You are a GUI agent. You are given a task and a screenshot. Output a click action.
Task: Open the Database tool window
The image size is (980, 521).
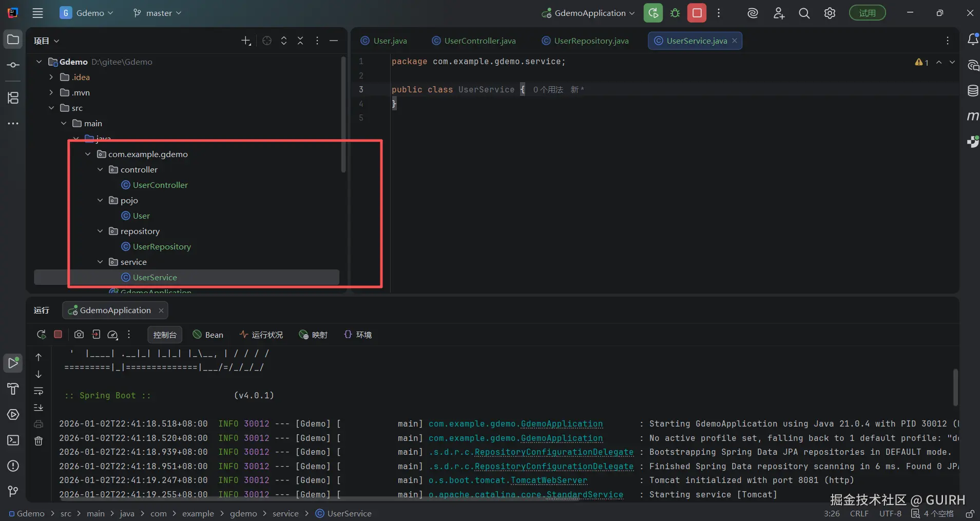click(972, 91)
